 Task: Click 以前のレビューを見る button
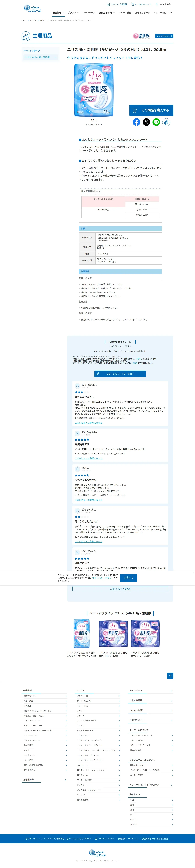pyautogui.click(x=120, y=589)
